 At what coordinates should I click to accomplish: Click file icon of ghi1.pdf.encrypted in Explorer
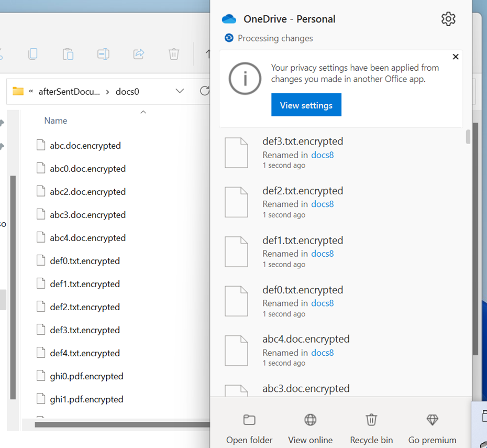tap(41, 398)
